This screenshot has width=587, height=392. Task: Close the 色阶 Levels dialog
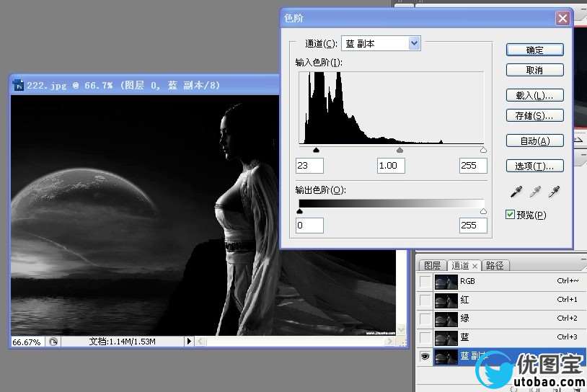562,18
